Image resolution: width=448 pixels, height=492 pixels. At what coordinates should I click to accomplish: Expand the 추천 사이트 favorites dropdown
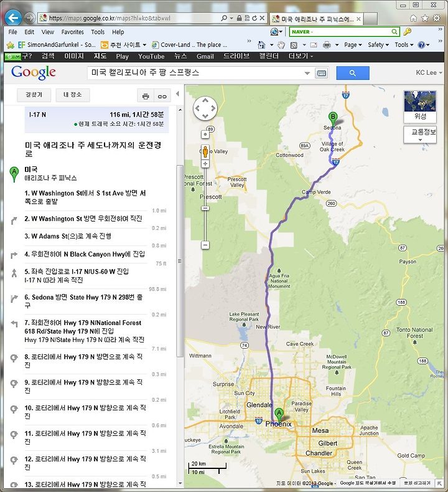pyautogui.click(x=144, y=45)
